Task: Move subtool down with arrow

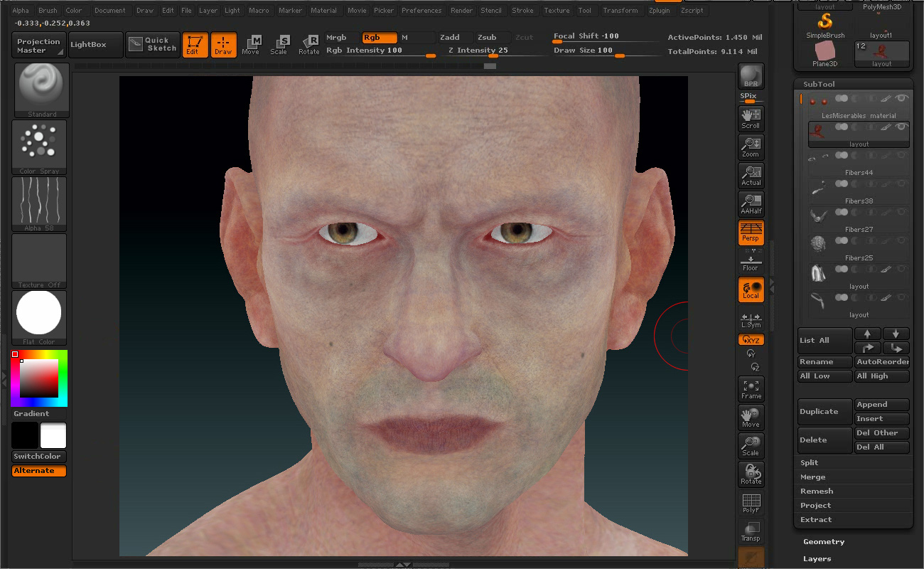Action: coord(896,334)
